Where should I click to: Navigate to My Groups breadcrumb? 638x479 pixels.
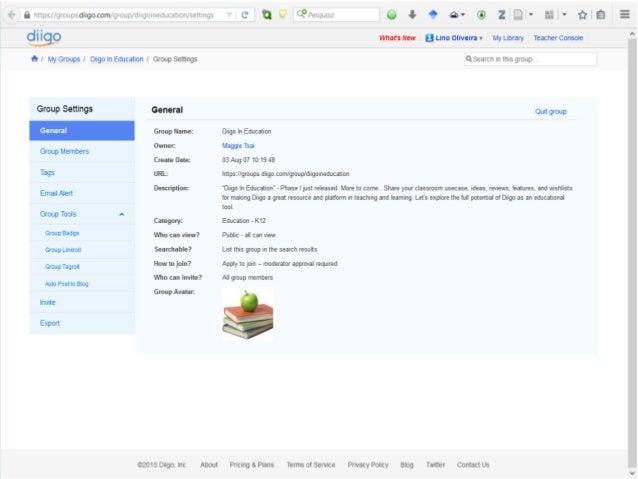[64, 59]
